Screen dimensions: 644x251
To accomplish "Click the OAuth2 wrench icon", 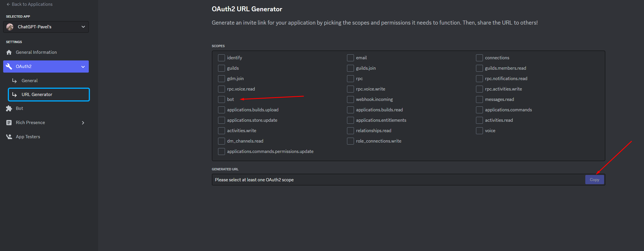I will tap(9, 66).
